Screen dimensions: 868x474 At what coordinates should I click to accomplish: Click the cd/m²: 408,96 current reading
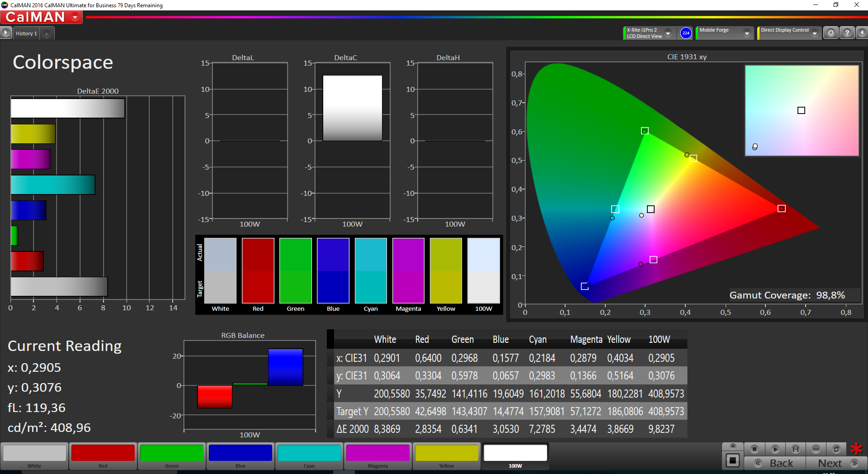49,428
